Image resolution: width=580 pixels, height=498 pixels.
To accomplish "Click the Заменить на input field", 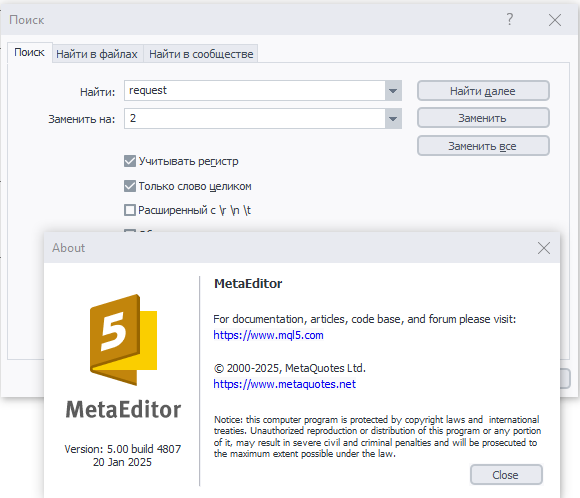I will [x=255, y=119].
